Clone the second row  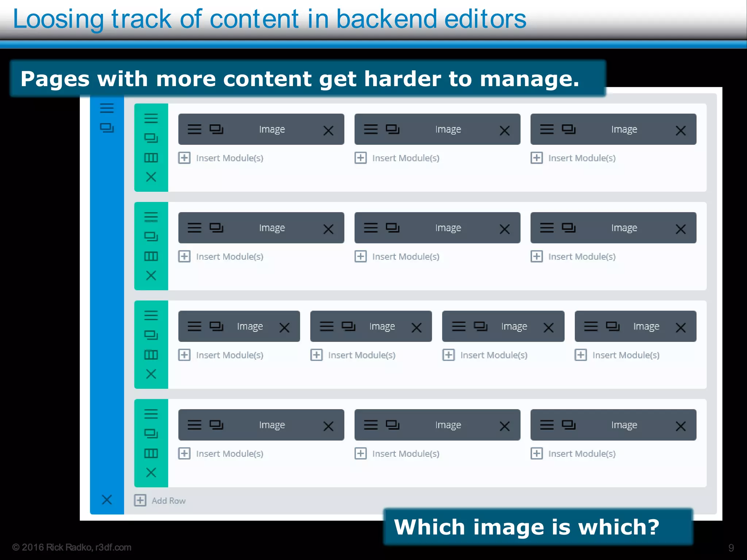coord(151,236)
